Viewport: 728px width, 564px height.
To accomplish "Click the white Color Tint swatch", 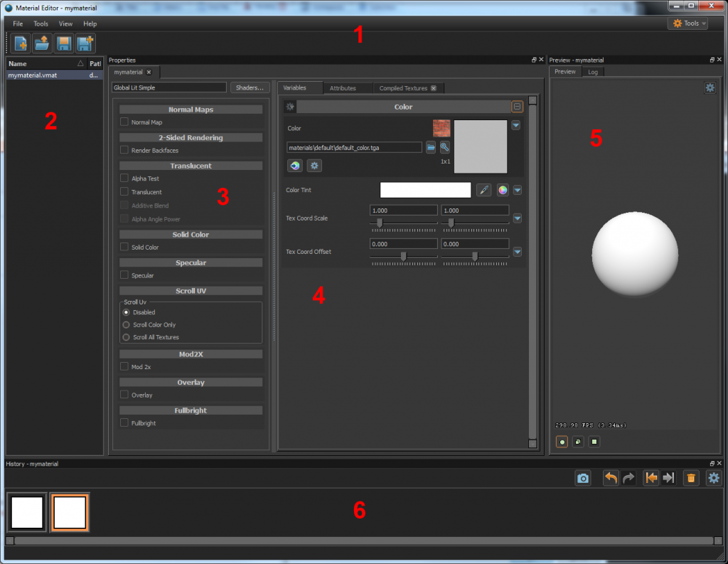I will click(x=425, y=190).
